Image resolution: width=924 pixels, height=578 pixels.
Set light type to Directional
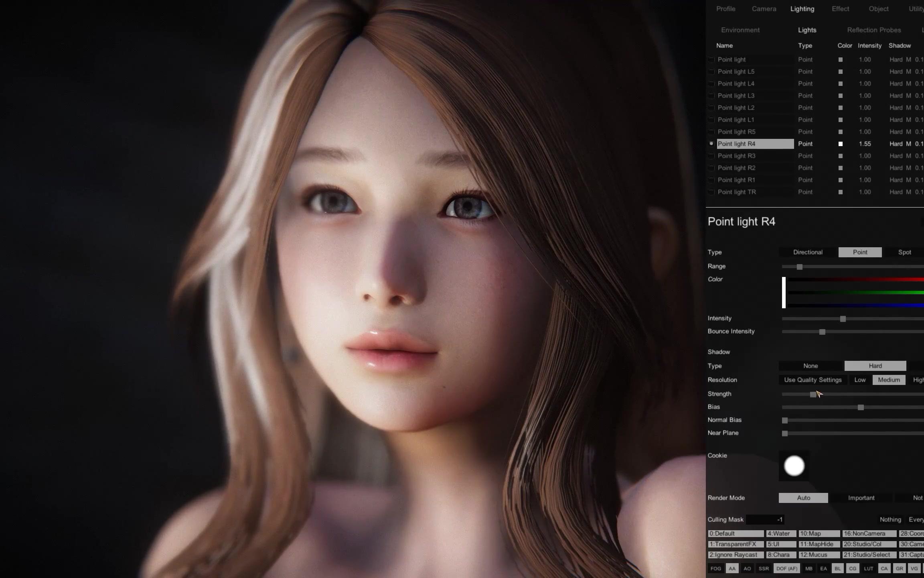[808, 252]
